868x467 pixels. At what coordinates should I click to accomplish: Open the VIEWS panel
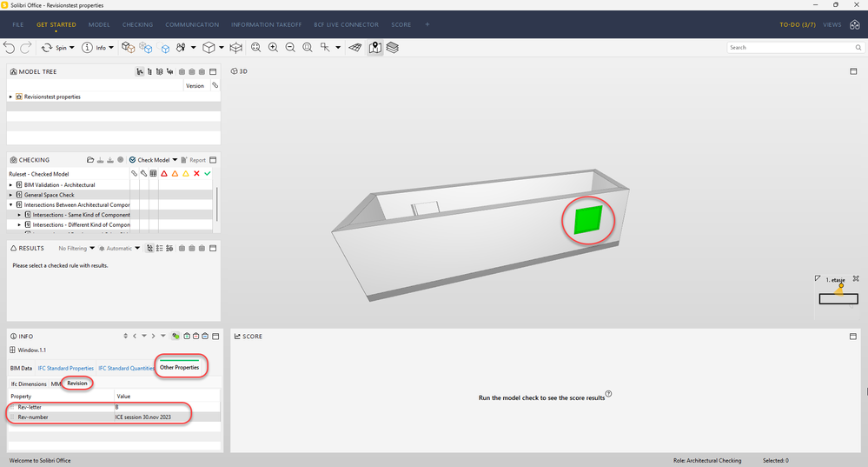832,25
